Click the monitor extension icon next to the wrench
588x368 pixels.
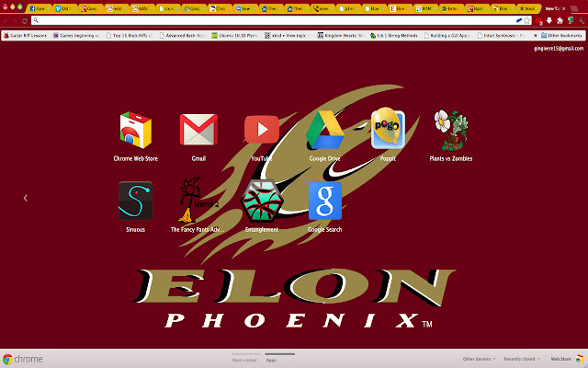[x=571, y=20]
